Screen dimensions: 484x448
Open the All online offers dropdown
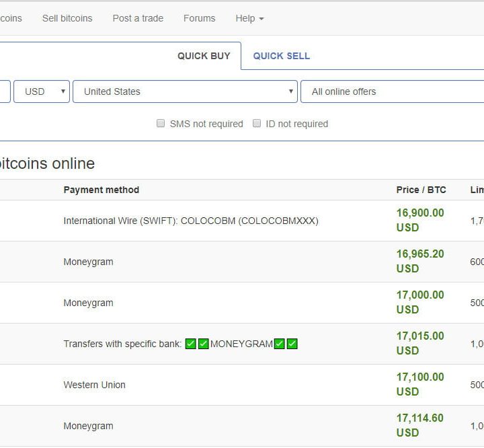tap(392, 91)
